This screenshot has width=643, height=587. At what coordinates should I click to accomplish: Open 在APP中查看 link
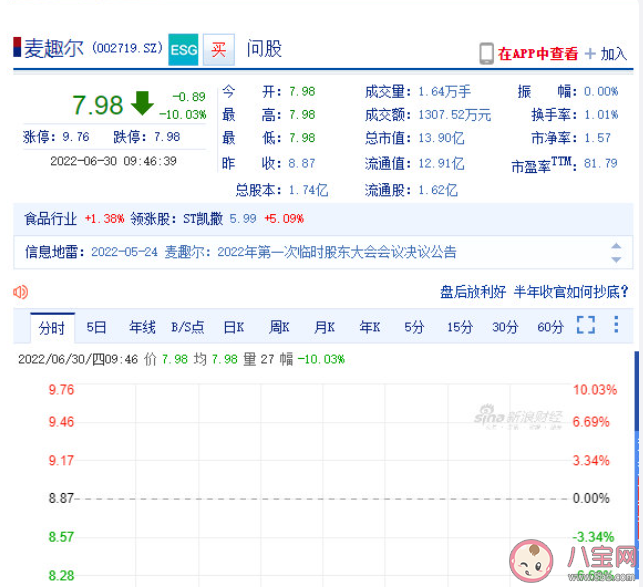click(538, 53)
